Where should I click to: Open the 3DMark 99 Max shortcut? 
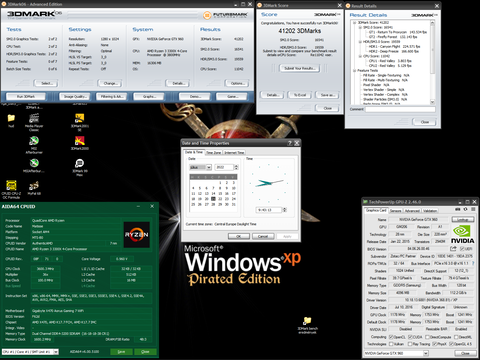point(79,163)
